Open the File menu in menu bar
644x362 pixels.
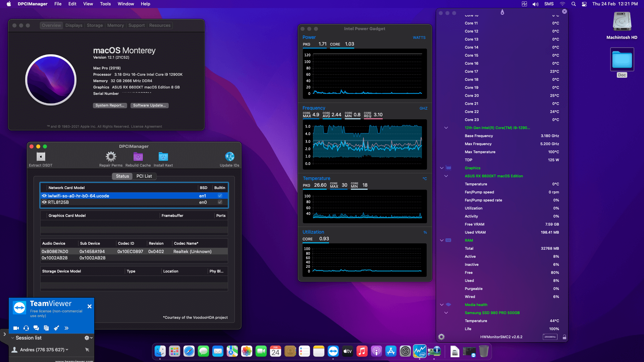[x=58, y=4]
